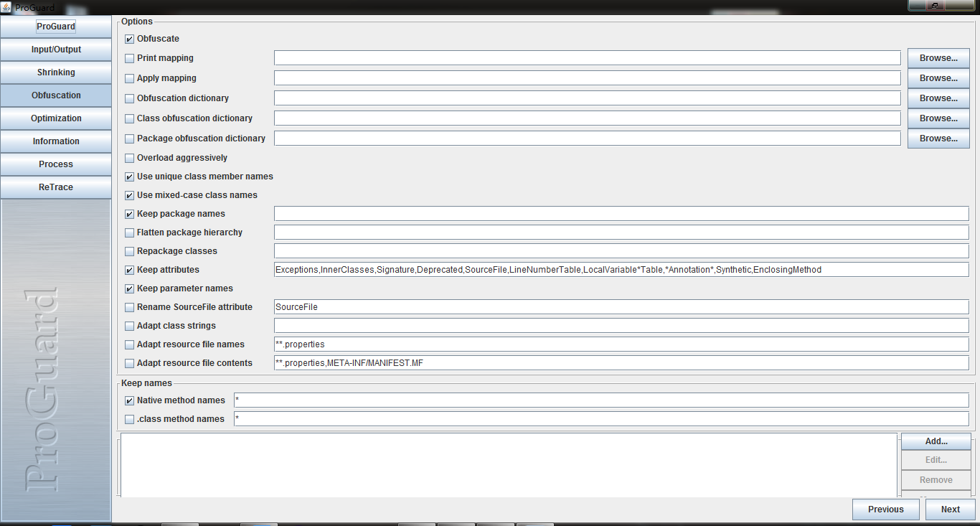The image size is (980, 526).
Task: Enable Overload aggressively option
Action: [130, 158]
